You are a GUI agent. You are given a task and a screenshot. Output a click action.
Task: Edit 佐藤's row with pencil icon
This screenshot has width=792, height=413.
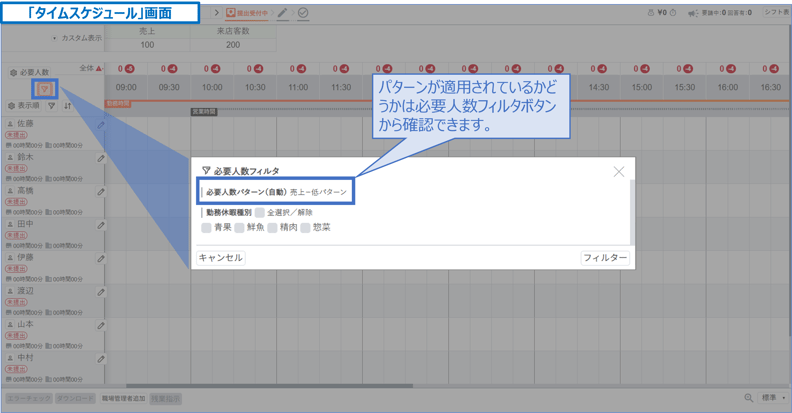101,126
